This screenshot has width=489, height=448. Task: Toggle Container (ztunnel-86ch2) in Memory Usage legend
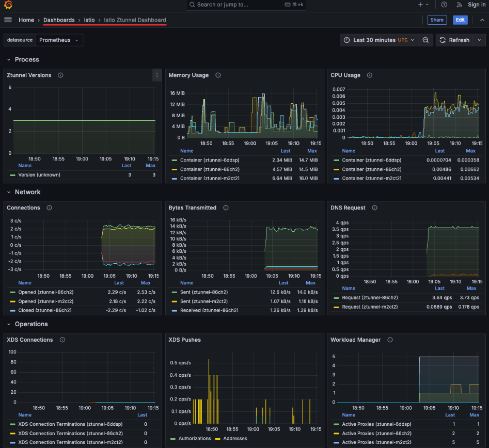click(210, 170)
